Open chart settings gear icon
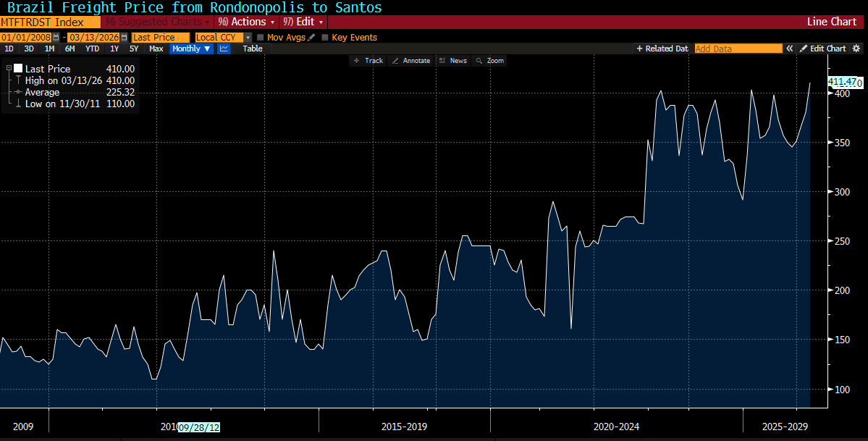 click(x=856, y=49)
